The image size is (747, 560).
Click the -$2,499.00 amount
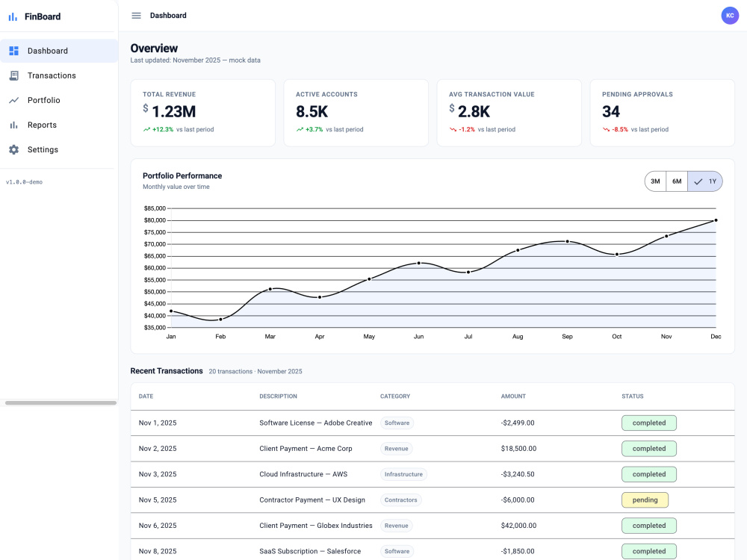(x=518, y=423)
